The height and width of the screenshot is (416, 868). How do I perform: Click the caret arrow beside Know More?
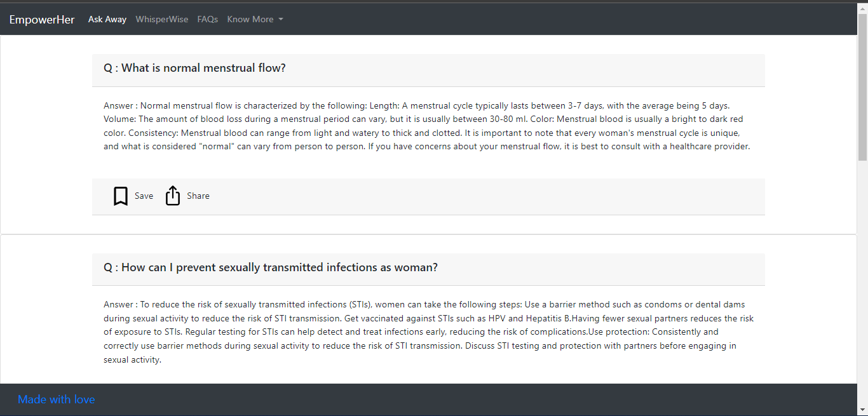click(281, 20)
